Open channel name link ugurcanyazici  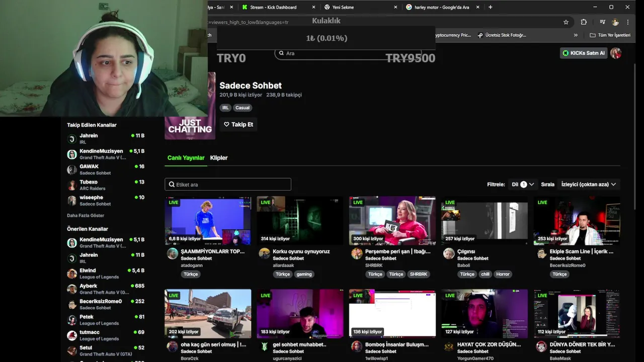(x=287, y=358)
